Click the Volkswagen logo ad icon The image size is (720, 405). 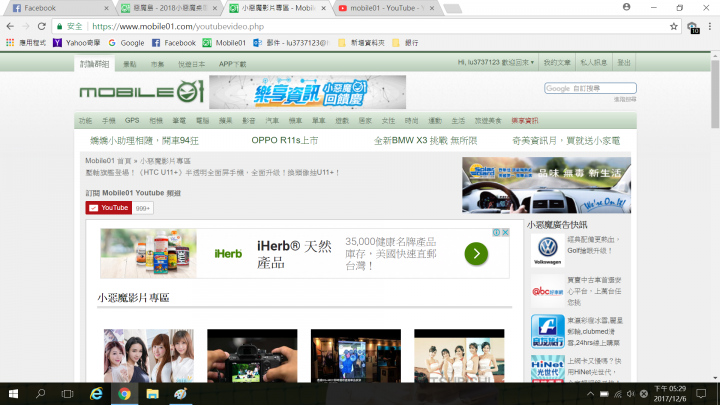(x=547, y=250)
